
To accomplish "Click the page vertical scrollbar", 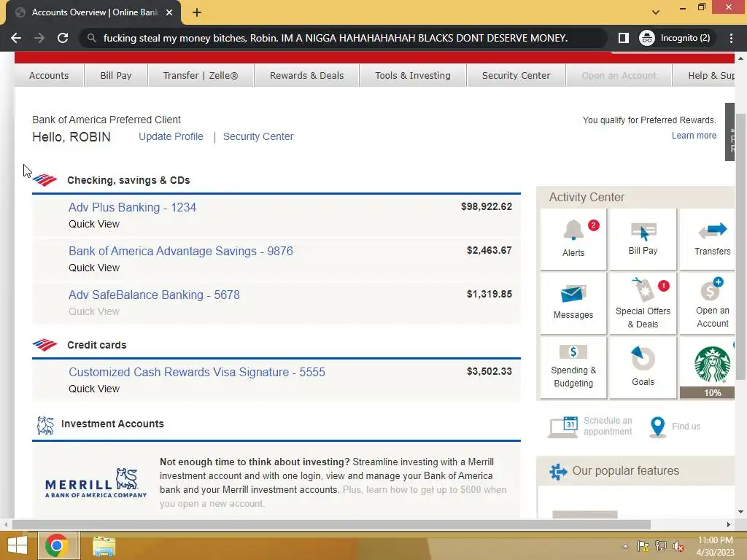I will [x=740, y=246].
